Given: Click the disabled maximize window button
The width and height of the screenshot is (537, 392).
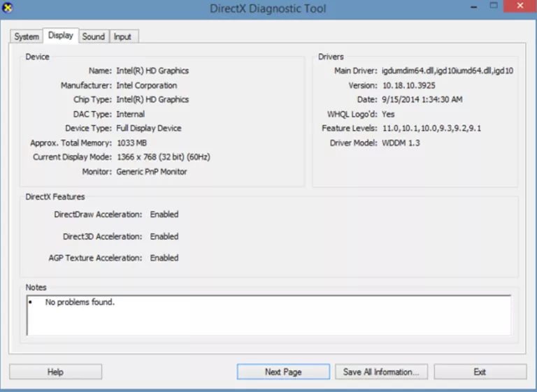Looking at the screenshot, I should click(494, 6).
